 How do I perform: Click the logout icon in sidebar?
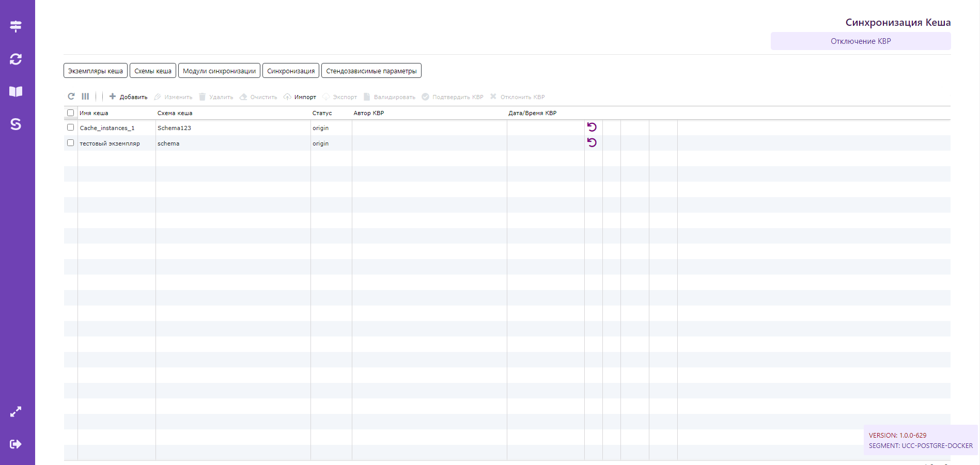pyautogui.click(x=16, y=444)
